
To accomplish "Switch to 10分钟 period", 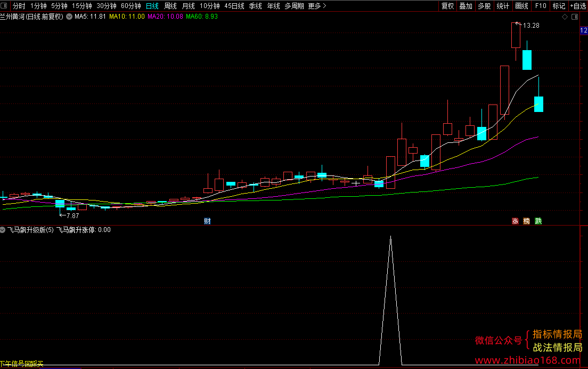I will tap(210, 6).
